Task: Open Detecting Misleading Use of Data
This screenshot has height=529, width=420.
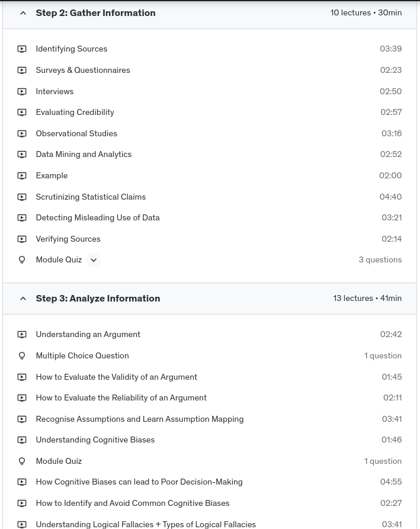Action: click(x=97, y=218)
